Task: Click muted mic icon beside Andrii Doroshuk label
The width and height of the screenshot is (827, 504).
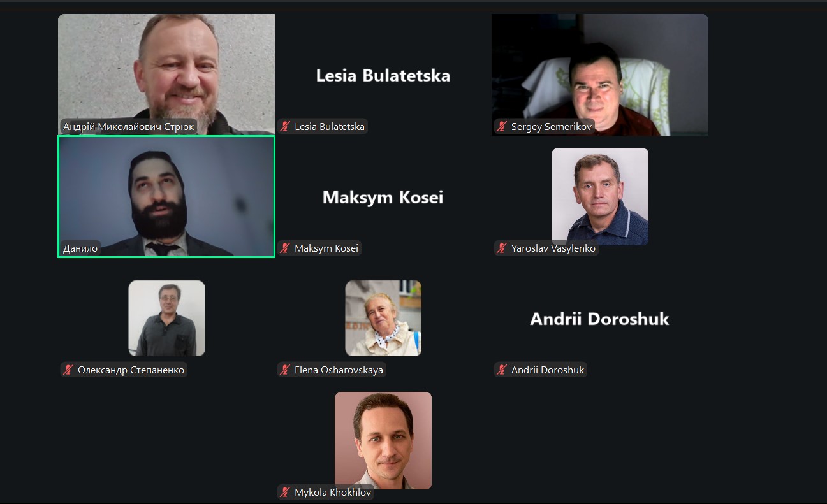Action: coord(502,370)
